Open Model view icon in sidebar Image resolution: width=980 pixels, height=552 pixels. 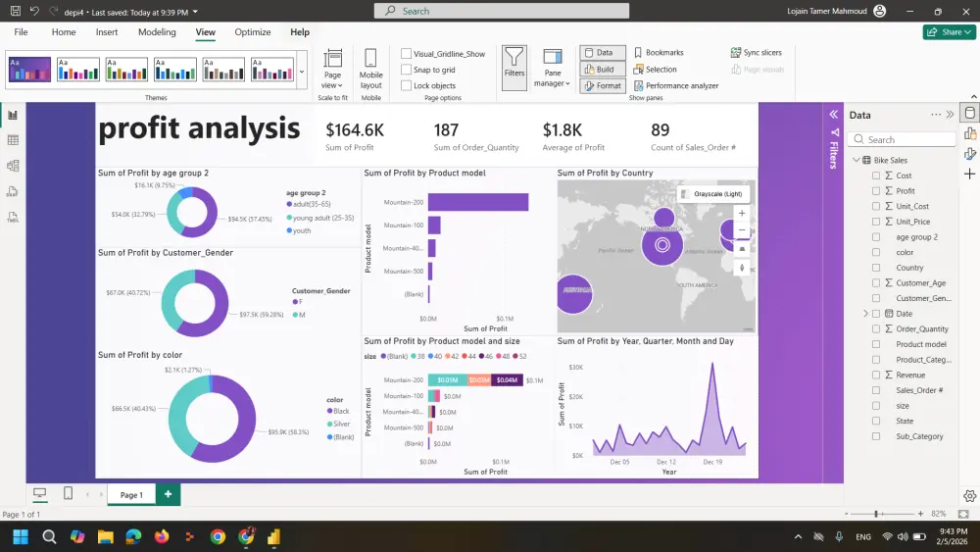pyautogui.click(x=13, y=166)
